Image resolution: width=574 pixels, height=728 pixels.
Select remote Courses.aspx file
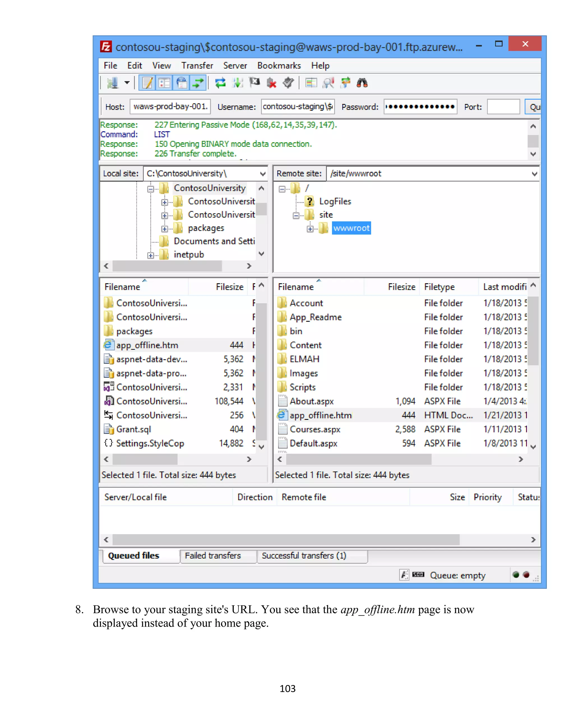click(x=401, y=429)
